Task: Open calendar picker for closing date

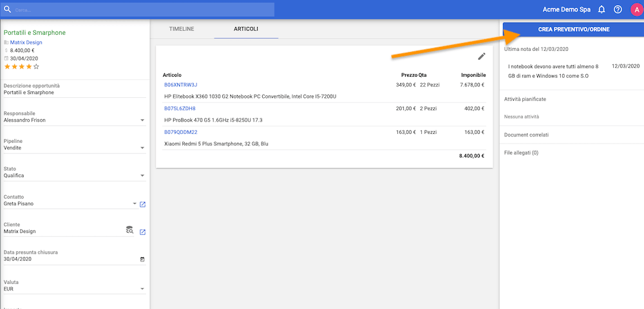Action: click(x=142, y=259)
